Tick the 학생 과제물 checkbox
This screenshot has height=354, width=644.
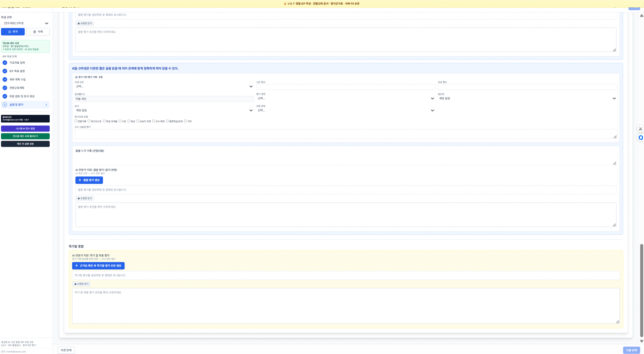(x=104, y=121)
